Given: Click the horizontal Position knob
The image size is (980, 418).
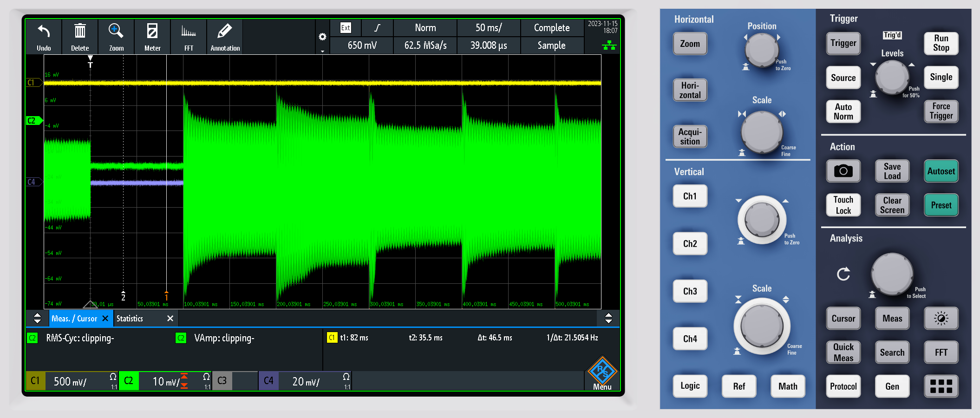Looking at the screenshot, I should [x=761, y=50].
